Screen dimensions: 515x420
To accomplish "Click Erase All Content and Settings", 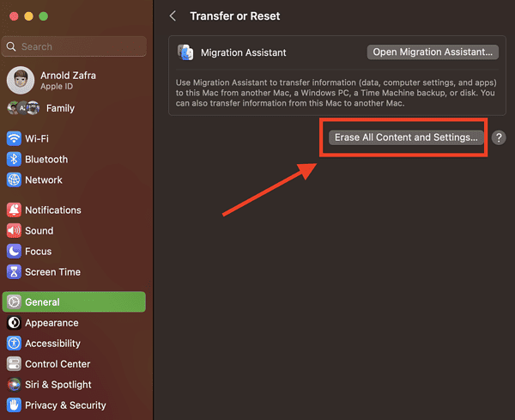I will pos(406,137).
